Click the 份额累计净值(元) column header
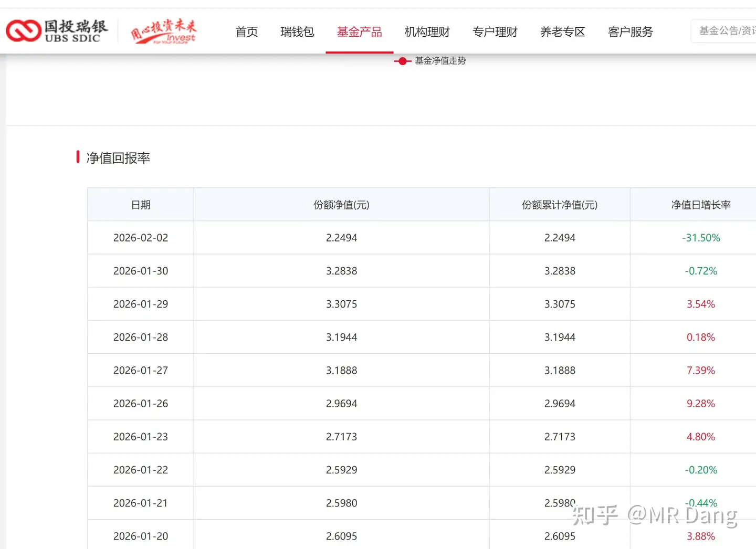 [x=560, y=205]
